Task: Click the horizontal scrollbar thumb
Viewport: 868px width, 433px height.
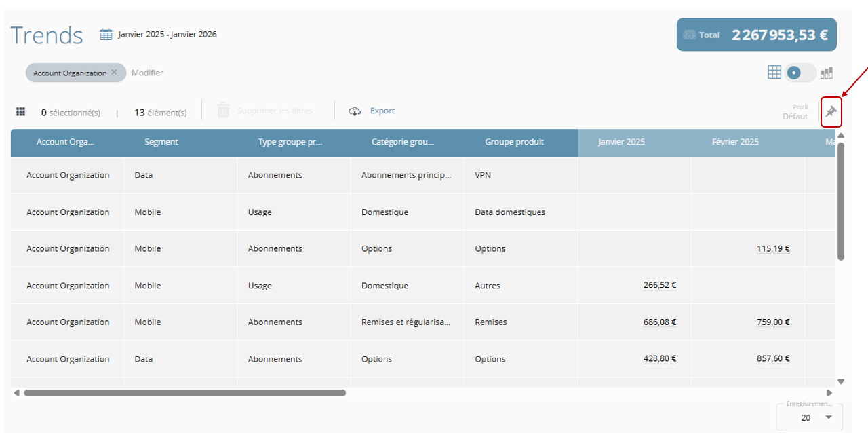Action: coord(184,392)
